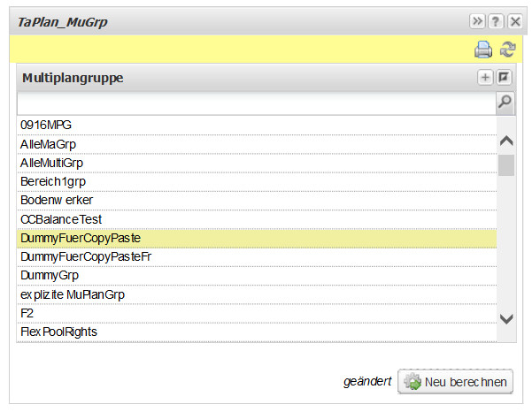The image size is (532, 412).
Task: Click the scrollbar thumb in list
Action: coord(506,165)
